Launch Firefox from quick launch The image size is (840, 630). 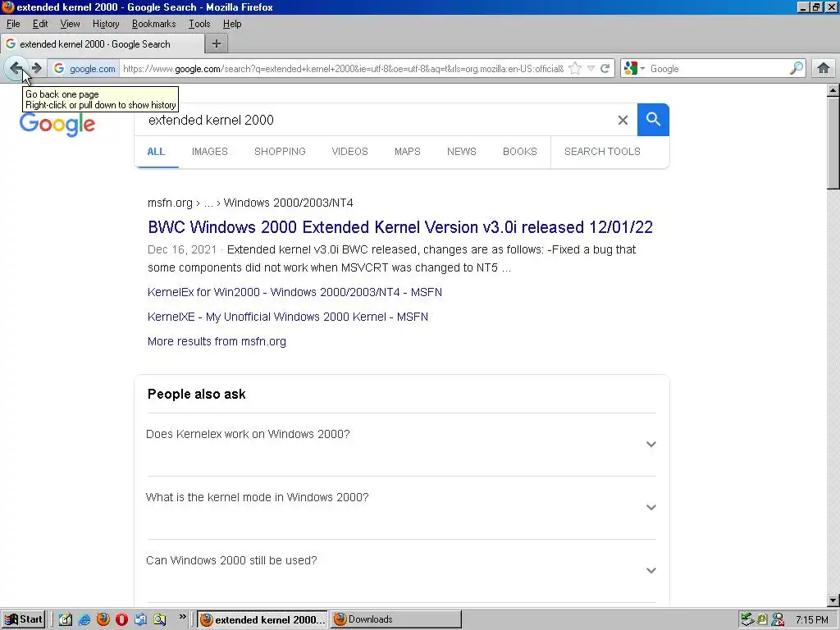point(103,619)
